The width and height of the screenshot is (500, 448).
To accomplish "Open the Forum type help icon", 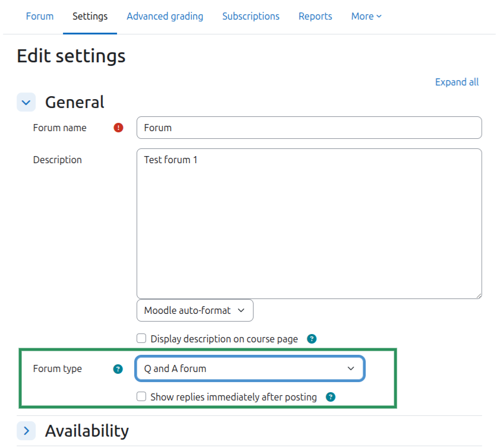I will coord(118,369).
